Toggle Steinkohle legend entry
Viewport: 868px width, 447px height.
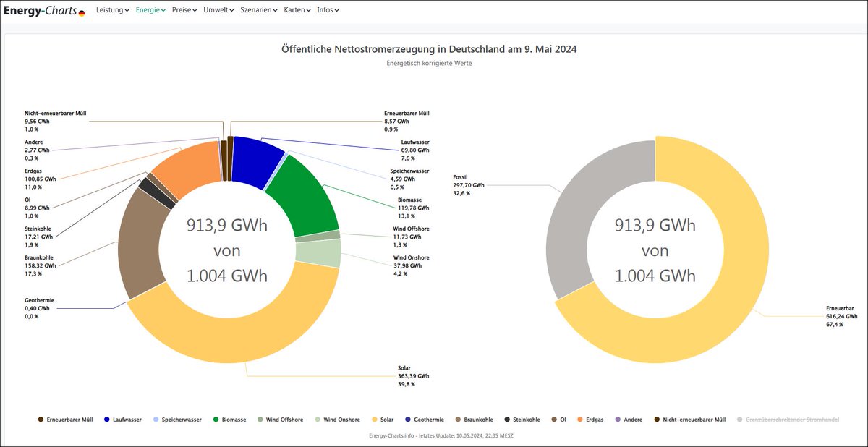pos(522,420)
